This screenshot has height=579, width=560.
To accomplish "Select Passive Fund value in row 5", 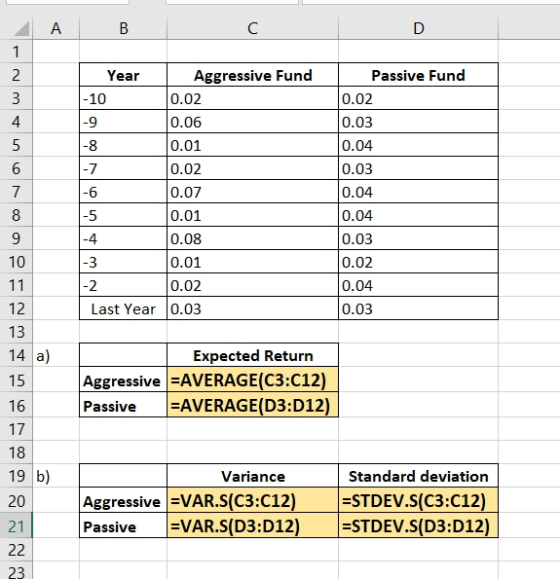I will [418, 145].
